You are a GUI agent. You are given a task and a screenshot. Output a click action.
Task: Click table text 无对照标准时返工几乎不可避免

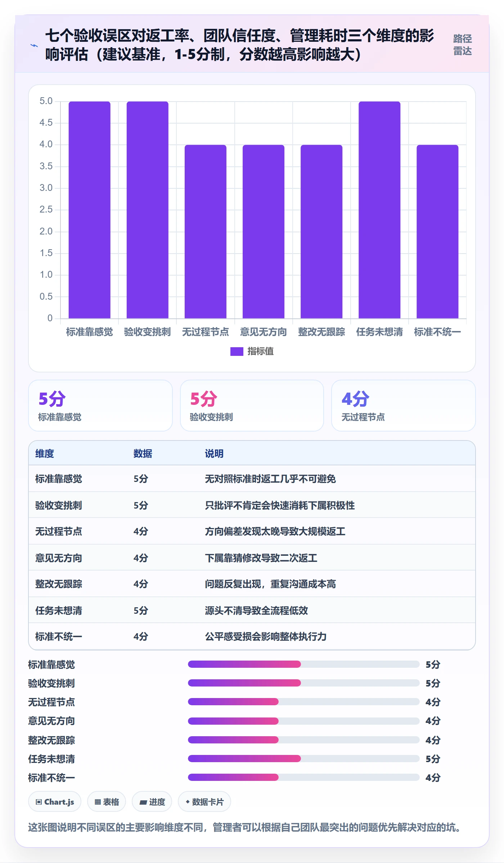coord(270,479)
